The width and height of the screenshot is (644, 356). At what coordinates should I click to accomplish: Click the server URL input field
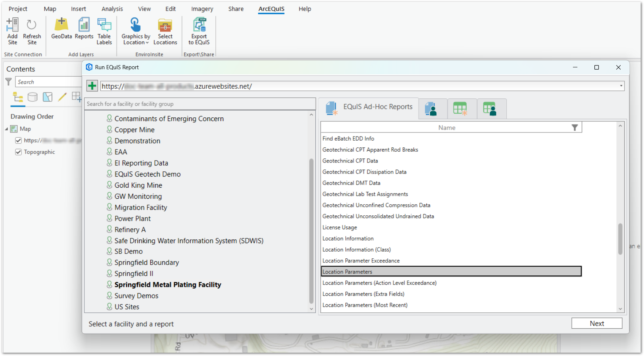pyautogui.click(x=359, y=86)
